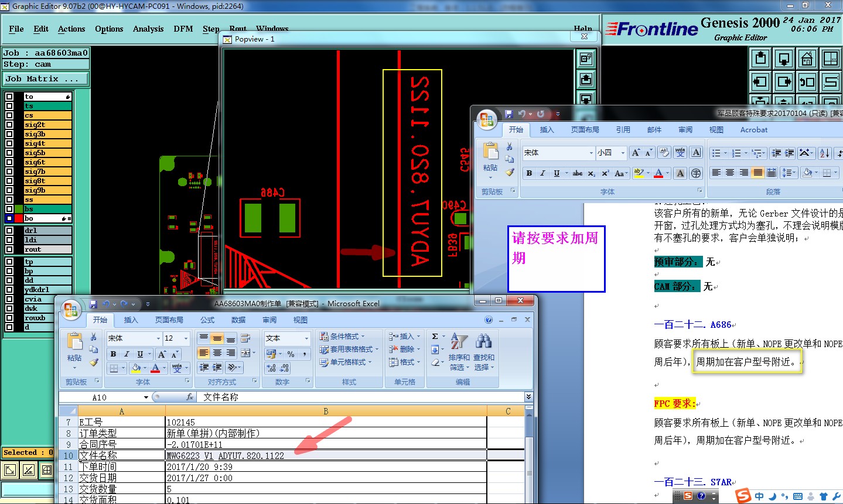Open Options menu in Graphic Editor

pyautogui.click(x=109, y=29)
